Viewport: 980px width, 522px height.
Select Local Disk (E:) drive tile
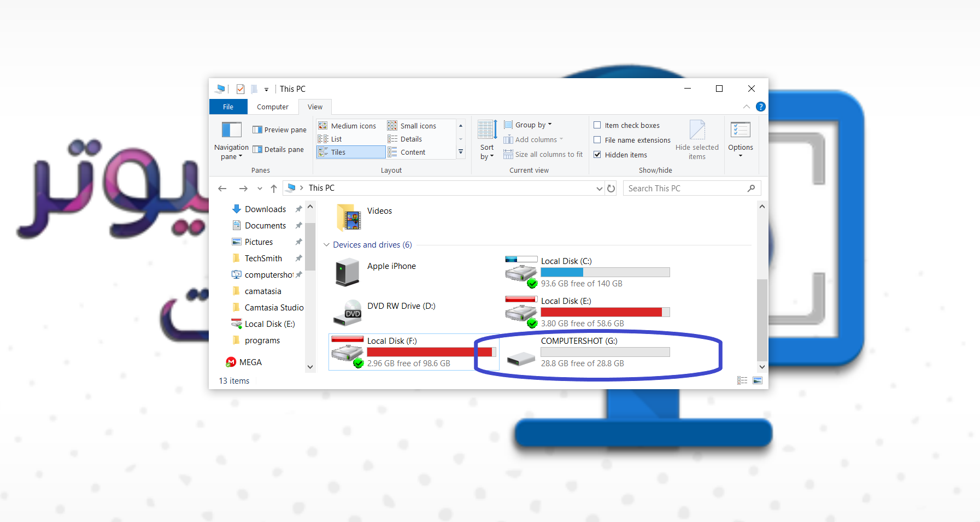588,312
